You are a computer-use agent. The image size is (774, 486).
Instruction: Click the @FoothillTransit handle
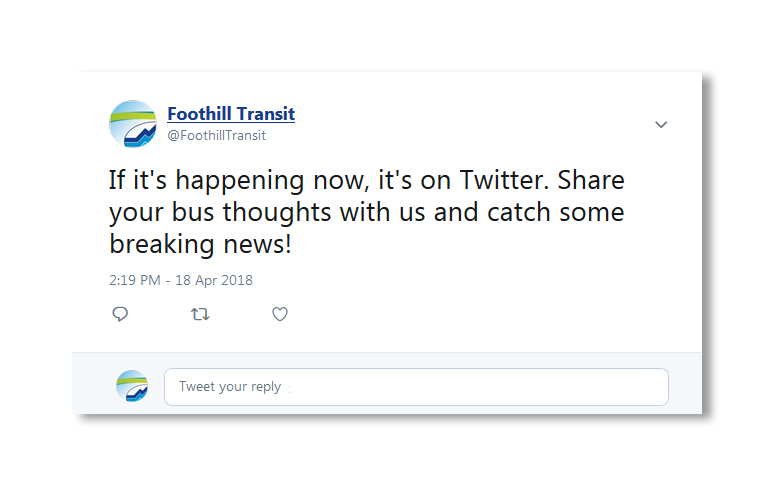(216, 135)
